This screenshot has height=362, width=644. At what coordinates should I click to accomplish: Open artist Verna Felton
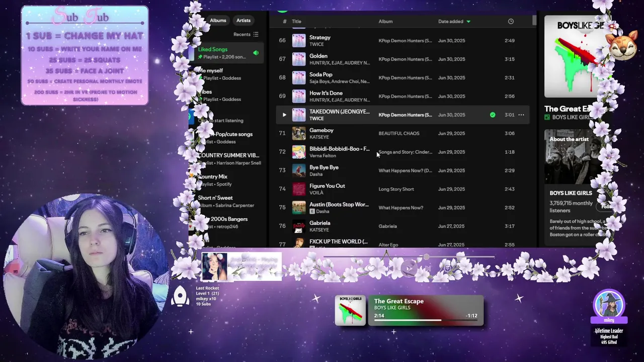tap(323, 156)
